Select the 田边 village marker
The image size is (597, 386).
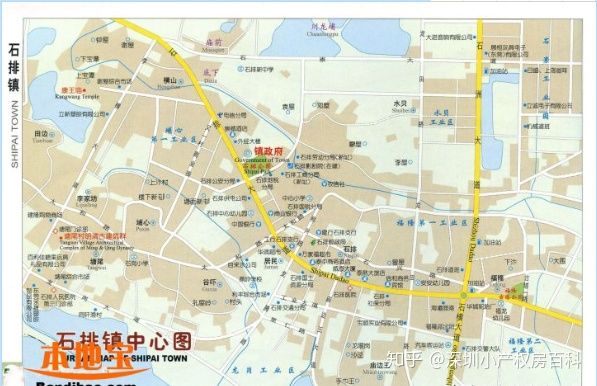click(x=52, y=134)
